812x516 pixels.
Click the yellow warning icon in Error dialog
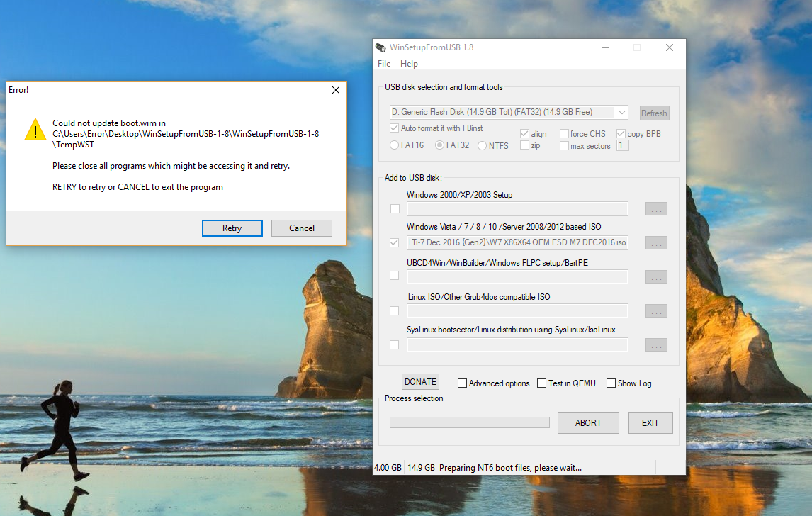click(35, 130)
